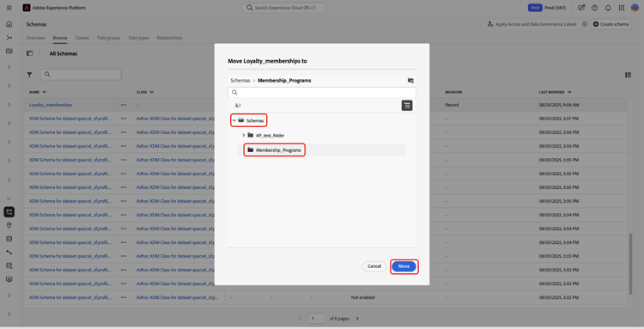Go to next page in pagination
Image resolution: width=644 pixels, height=329 pixels.
(x=357, y=319)
